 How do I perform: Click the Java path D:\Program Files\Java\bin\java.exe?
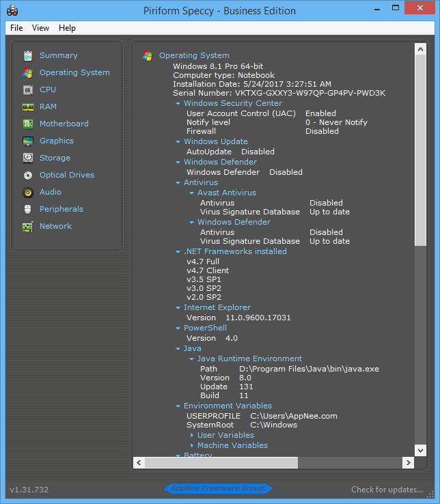coord(309,369)
